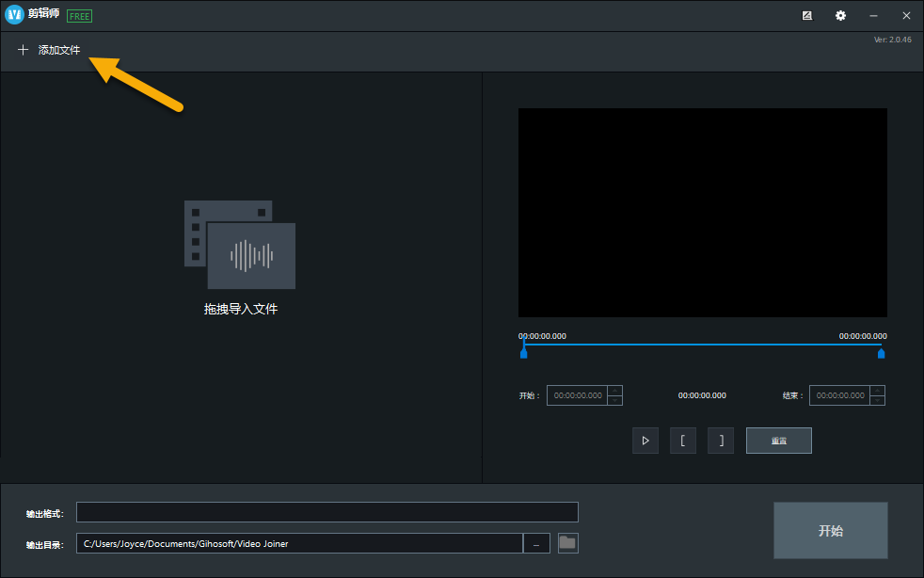Viewport: 924px width, 578px height.
Task: Click the left trim start handle
Action: point(523,353)
